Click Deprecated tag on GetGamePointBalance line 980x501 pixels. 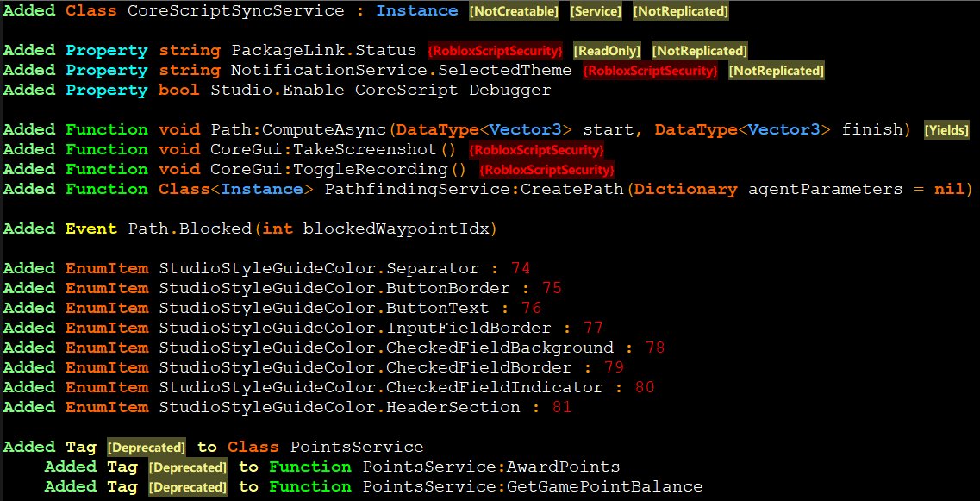coord(188,487)
